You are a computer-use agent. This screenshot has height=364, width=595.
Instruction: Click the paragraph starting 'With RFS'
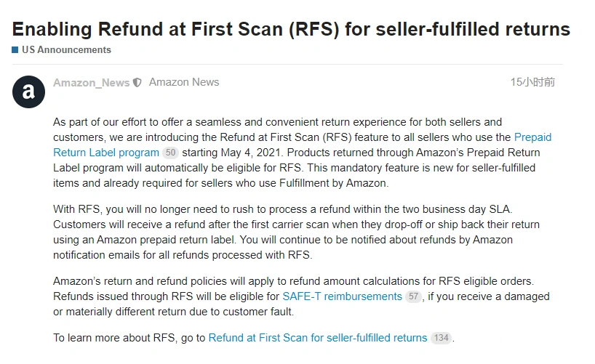[x=296, y=232]
